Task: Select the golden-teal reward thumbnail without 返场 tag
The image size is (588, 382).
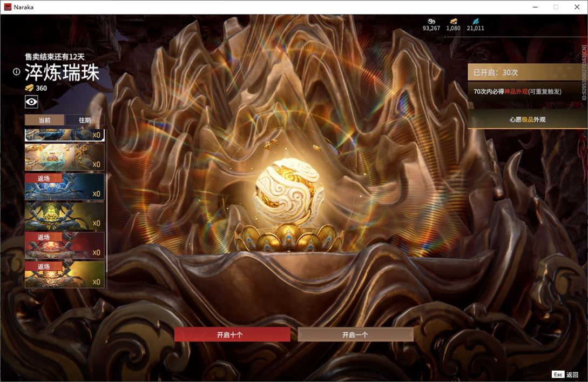Action: [64, 158]
